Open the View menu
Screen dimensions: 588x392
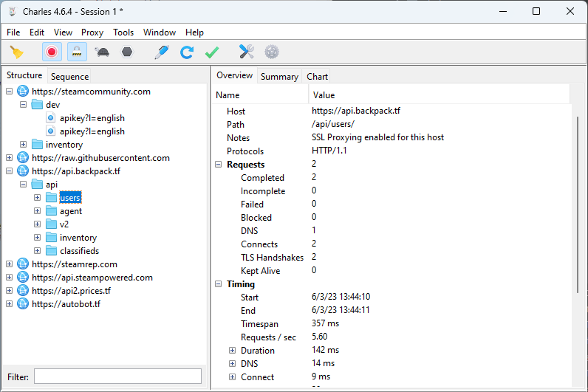(63, 32)
